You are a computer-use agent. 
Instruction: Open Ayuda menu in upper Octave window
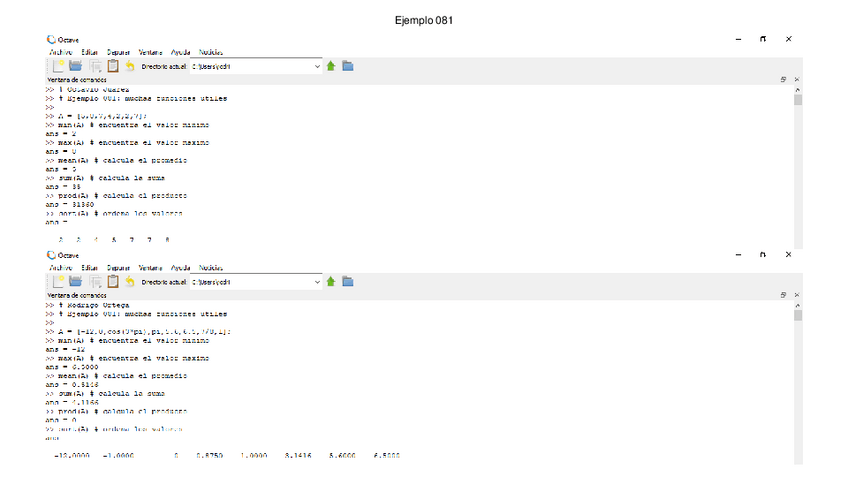[181, 52]
